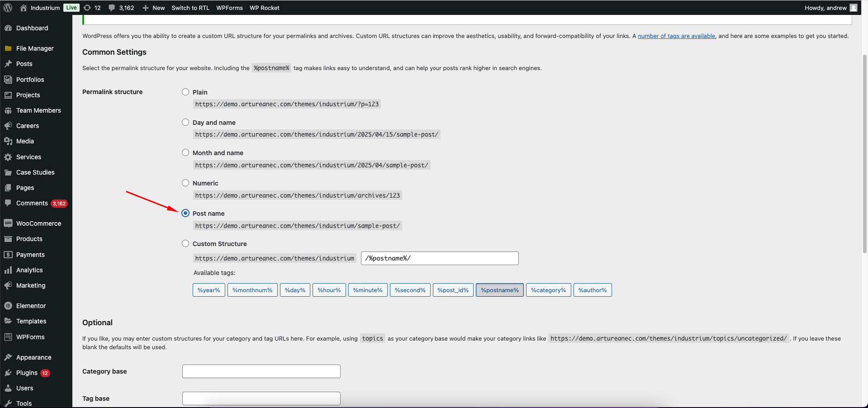This screenshot has height=408, width=868.
Task: Click the custom structure /%postname%/ field
Action: (x=440, y=258)
